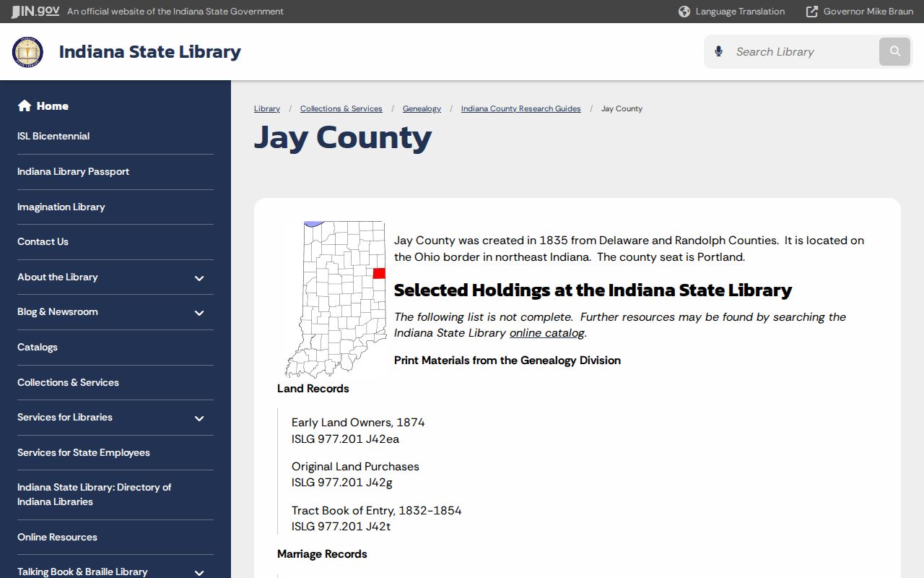The height and width of the screenshot is (578, 924).
Task: Click the Language Translation link text
Action: click(740, 12)
